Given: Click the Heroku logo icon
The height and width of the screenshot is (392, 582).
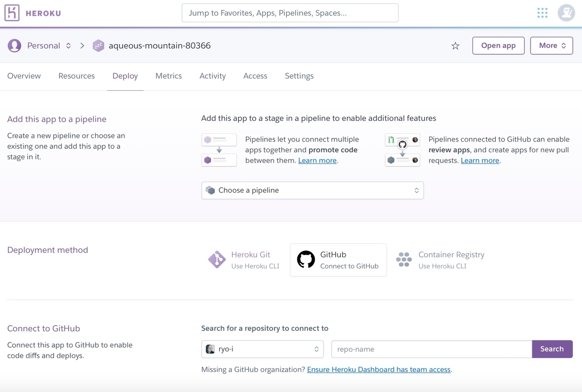Looking at the screenshot, I should click(x=12, y=13).
